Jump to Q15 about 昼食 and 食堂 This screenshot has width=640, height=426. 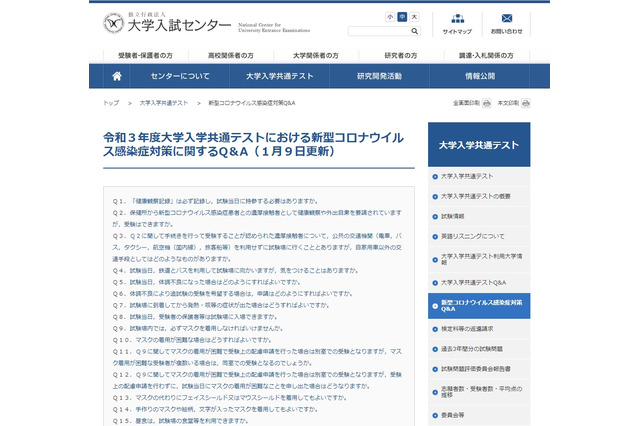coord(180,421)
